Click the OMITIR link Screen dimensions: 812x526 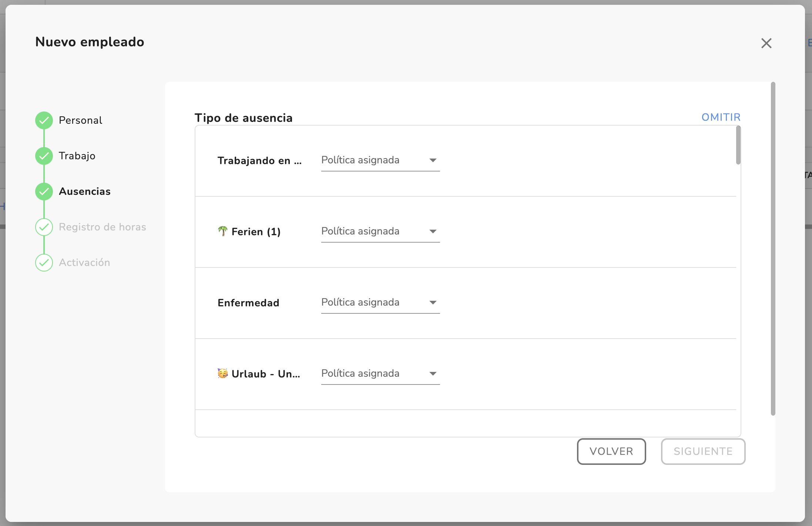pyautogui.click(x=721, y=117)
